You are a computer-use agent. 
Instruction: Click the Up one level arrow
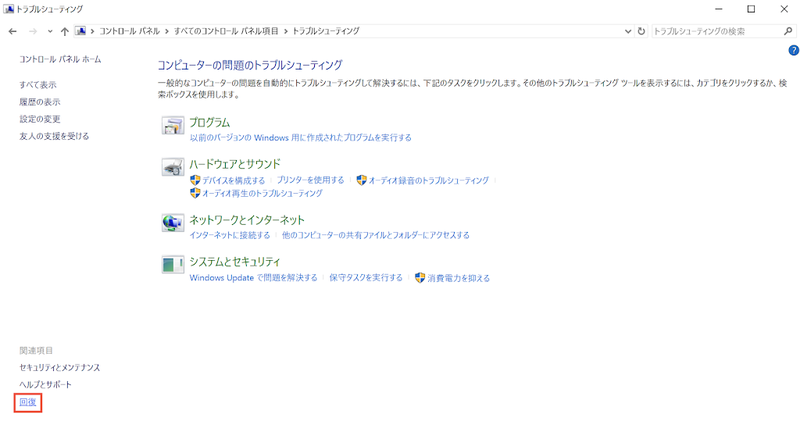click(65, 31)
